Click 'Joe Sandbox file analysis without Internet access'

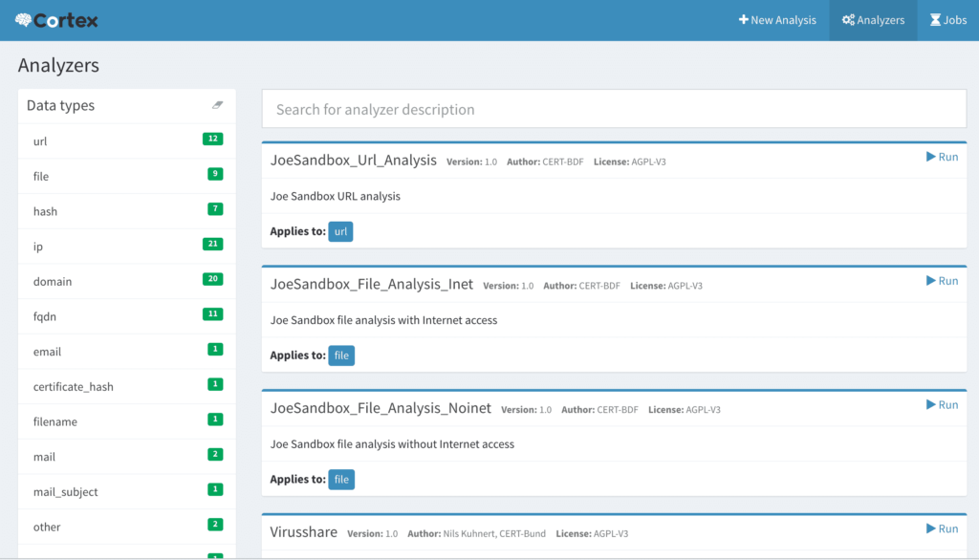tap(392, 443)
